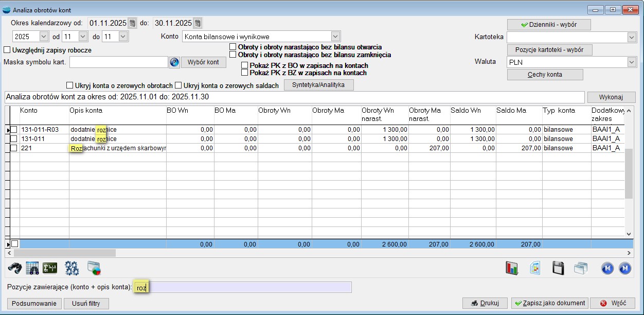Screen dimensions: 644x315
Task: Click the blue gears settings icon
Action: pos(71,268)
